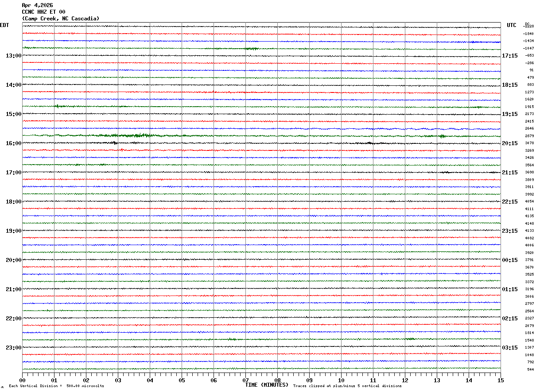The image size is (536, 392).
Task: Click the 22:15 UTC time label
Action: pos(509,202)
